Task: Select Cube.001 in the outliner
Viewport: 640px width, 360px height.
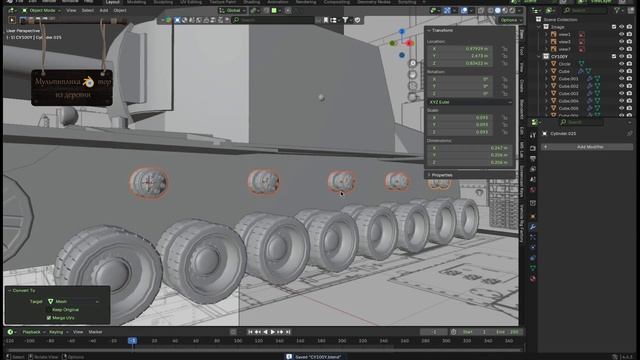Action: (x=568, y=79)
